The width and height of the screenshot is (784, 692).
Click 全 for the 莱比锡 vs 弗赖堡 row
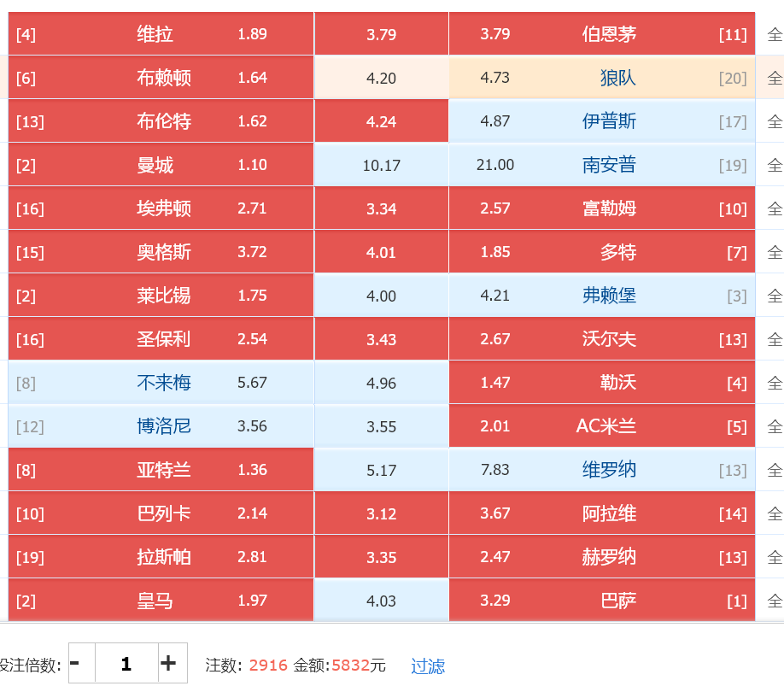(775, 295)
